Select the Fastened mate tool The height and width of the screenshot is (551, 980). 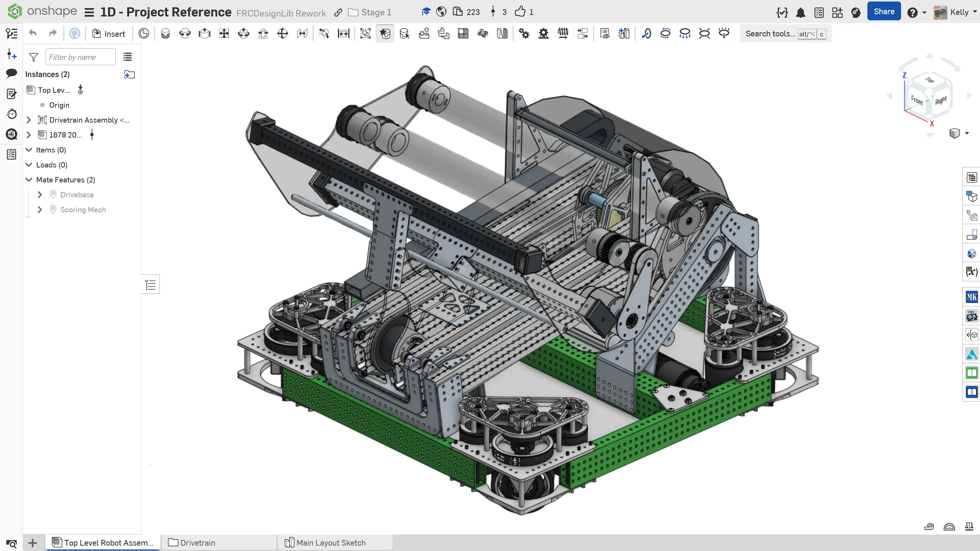pos(165,34)
